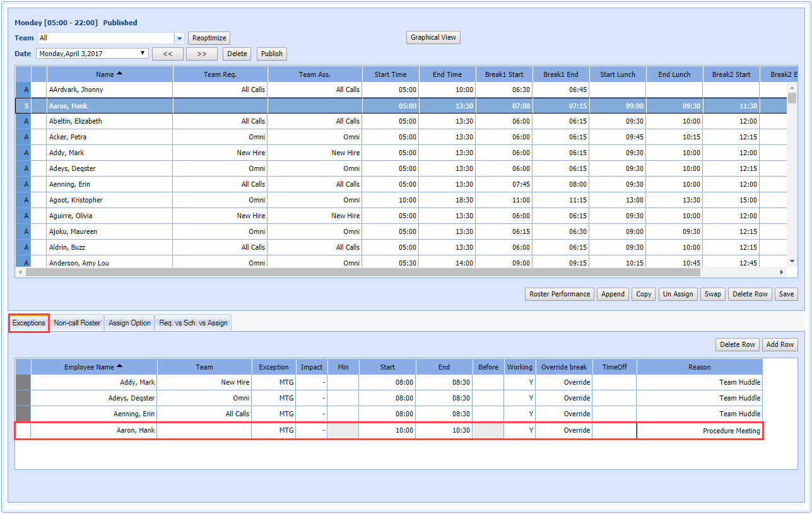Switch to the Non-call Roster tab
812x514 pixels.
[x=77, y=323]
